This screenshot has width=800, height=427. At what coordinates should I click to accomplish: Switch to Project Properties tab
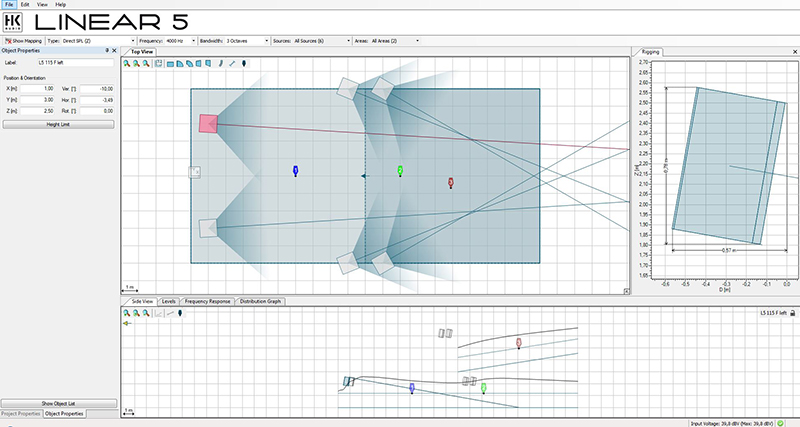(x=21, y=414)
